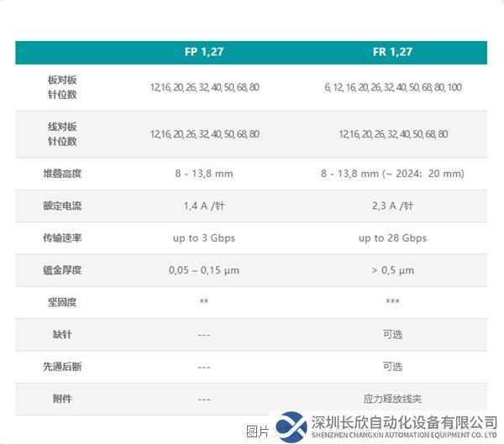
Task: Select the 传输速率 row label
Action: [62, 238]
